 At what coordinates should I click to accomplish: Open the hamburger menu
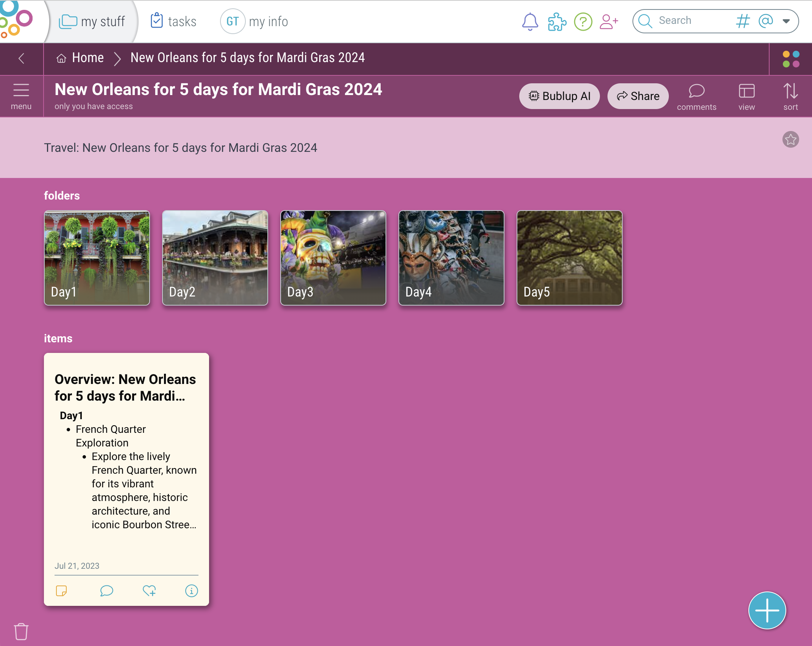click(21, 96)
